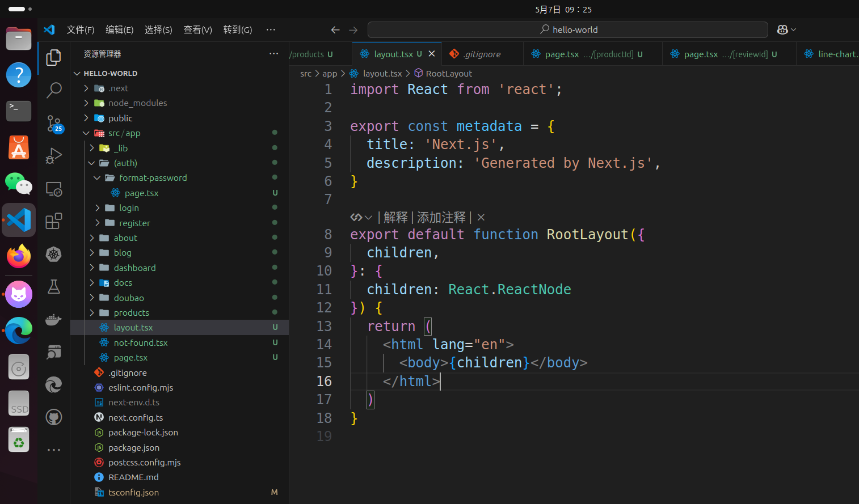Open not-found.tsx in the explorer
Screen dimensions: 859x504
pyautogui.click(x=140, y=343)
